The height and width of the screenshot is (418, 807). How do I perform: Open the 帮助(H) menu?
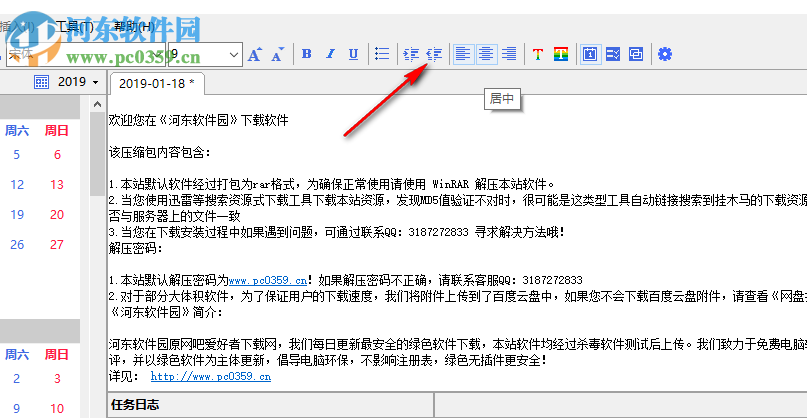coord(134,26)
